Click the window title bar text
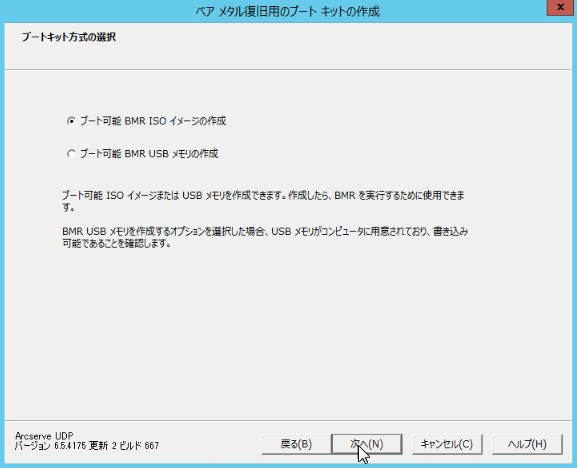The height and width of the screenshot is (468, 577). pos(287,12)
